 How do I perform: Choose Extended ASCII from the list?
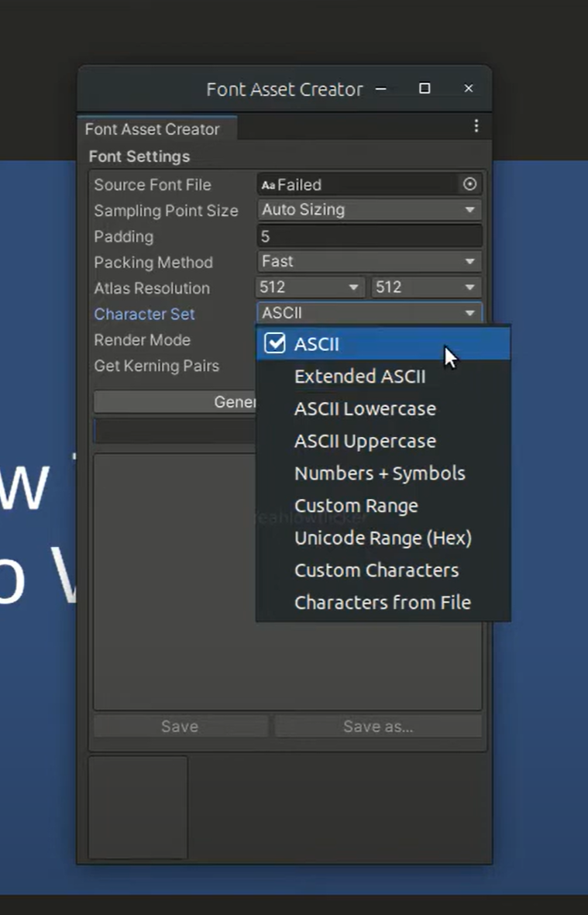pyautogui.click(x=383, y=377)
